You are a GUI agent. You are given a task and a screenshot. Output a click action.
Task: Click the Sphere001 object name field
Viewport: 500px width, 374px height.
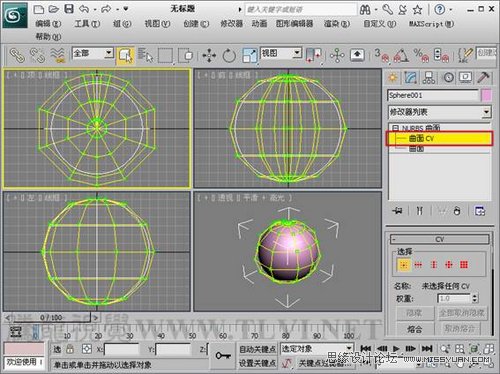tap(433, 95)
